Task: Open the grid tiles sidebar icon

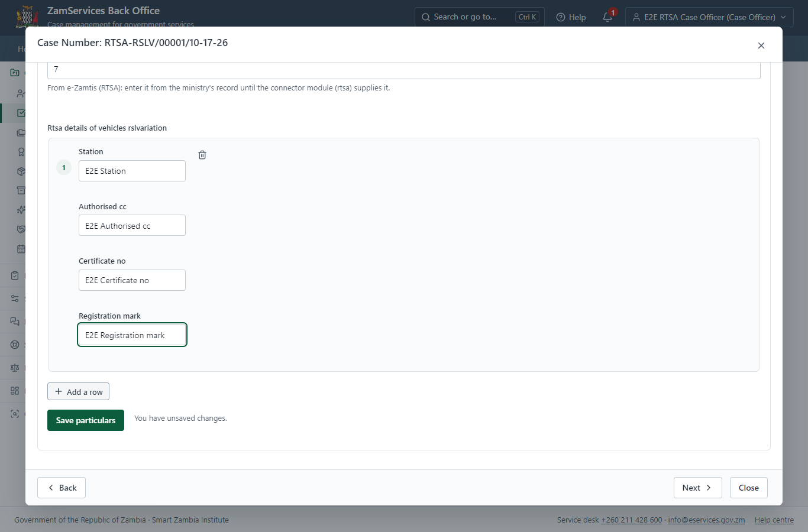Action: click(x=15, y=391)
